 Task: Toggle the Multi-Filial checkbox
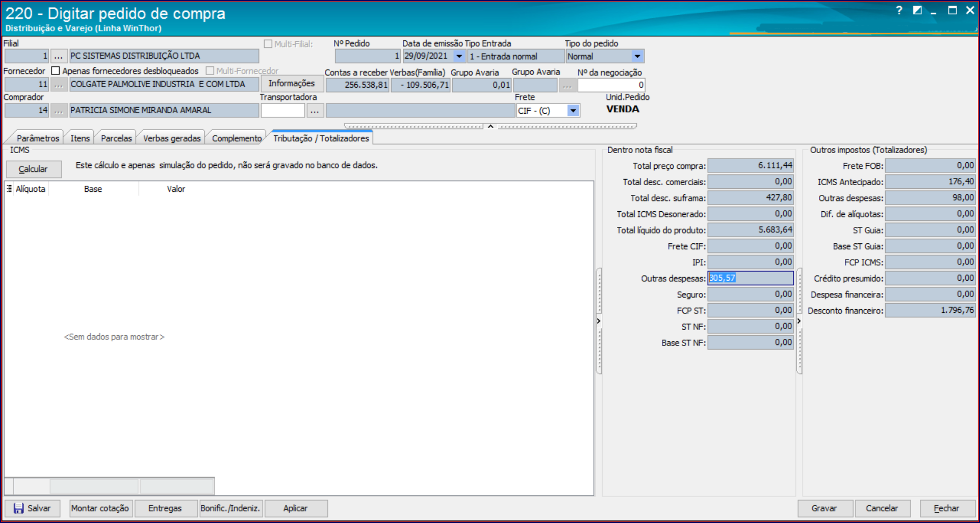point(268,44)
